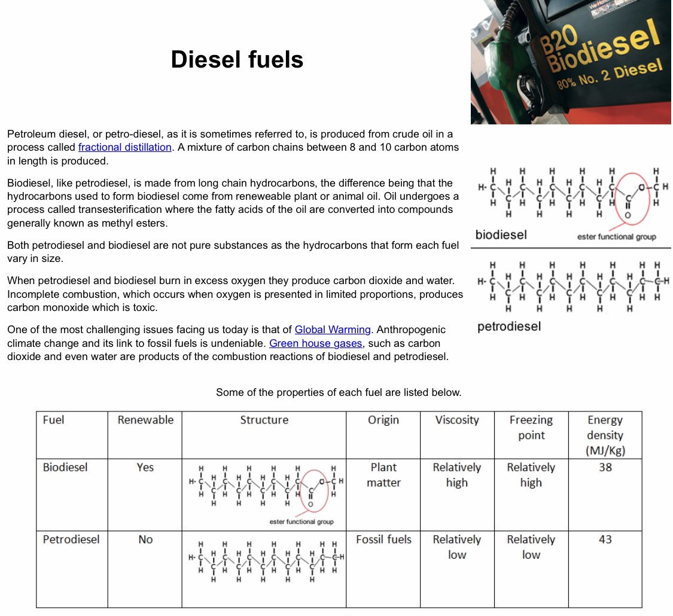The image size is (673, 616).
Task: Click 'Some of the properties' table caption
Action: (339, 392)
